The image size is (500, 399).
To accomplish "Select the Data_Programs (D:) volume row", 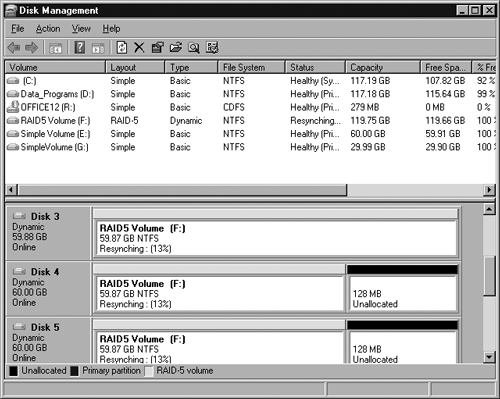I will (251, 94).
